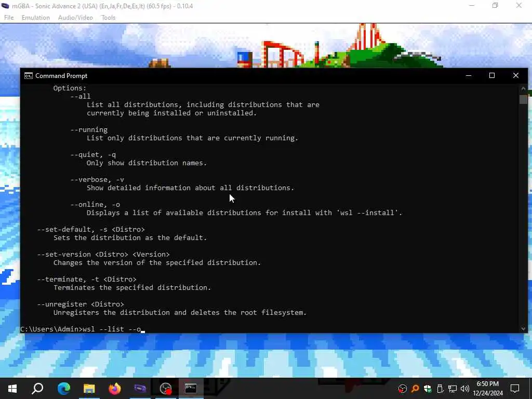
Task: Close the mGBA window
Action: coord(519,5)
